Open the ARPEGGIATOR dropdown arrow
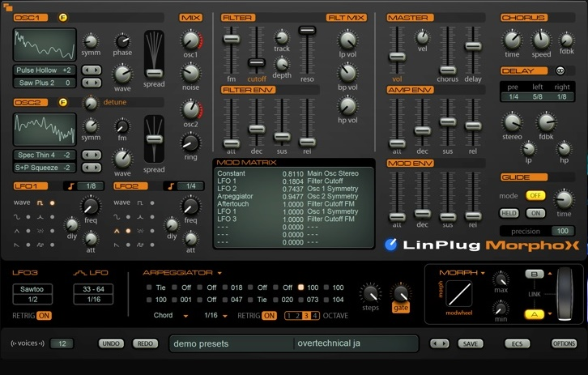Image resolution: width=588 pixels, height=375 pixels. (x=219, y=273)
